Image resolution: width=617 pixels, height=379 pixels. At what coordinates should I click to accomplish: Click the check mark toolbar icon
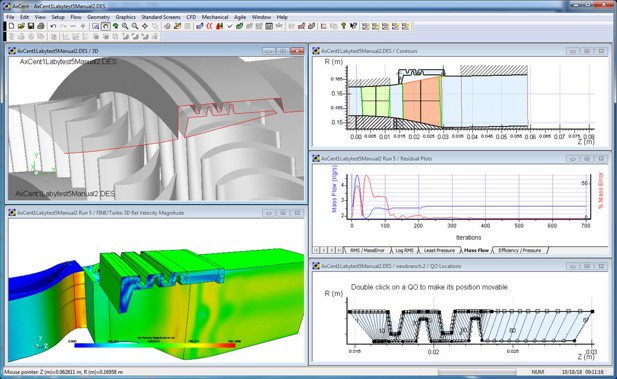click(x=229, y=26)
